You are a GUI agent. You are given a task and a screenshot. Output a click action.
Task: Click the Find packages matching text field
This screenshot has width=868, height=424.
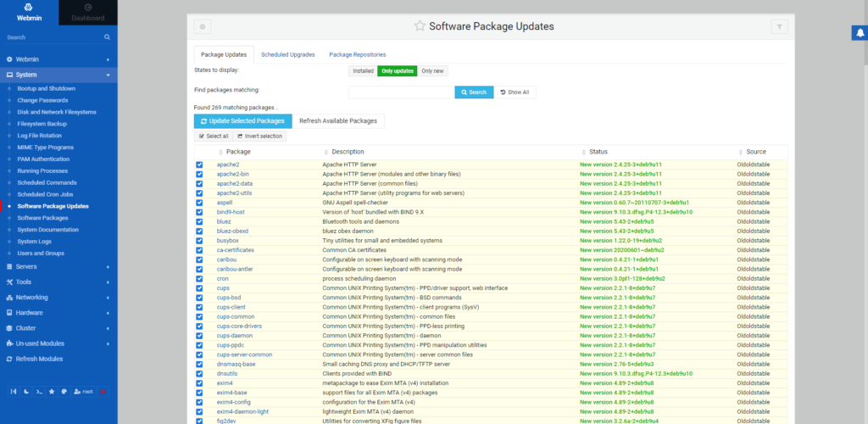click(x=401, y=92)
